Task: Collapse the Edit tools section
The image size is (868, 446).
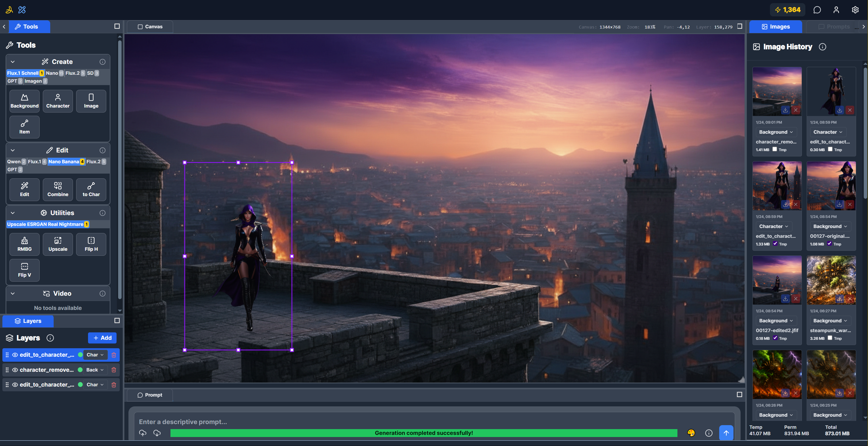Action: [12, 150]
